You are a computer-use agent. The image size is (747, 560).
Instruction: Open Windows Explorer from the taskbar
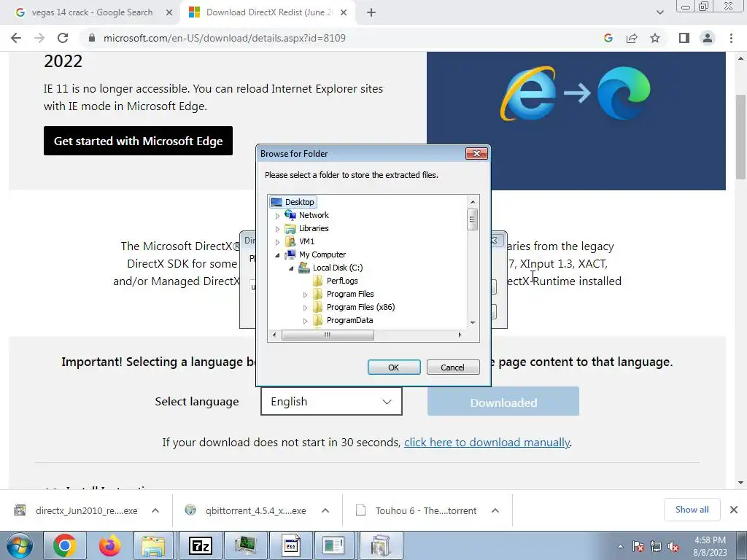coord(153,545)
